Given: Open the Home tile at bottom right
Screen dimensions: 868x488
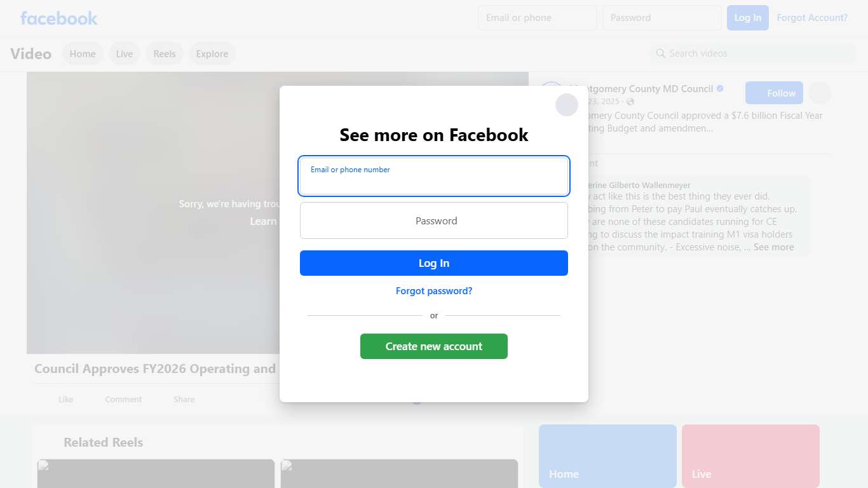Looking at the screenshot, I should point(607,456).
